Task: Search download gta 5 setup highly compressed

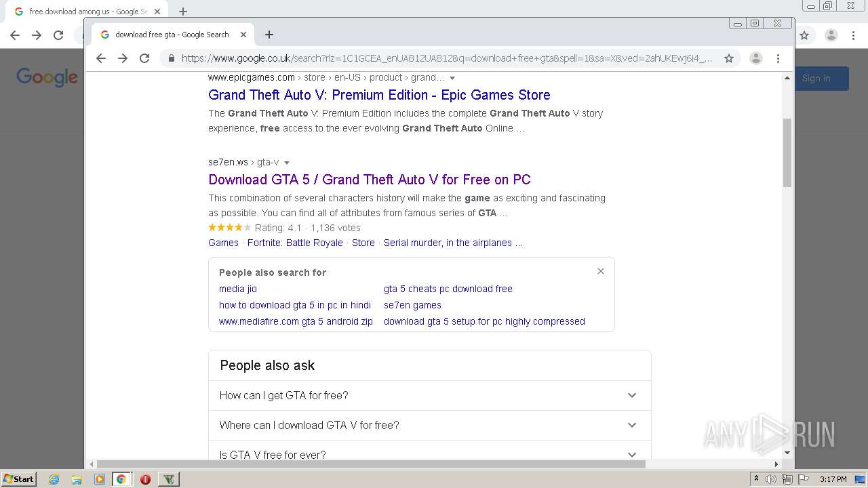Action: [484, 321]
